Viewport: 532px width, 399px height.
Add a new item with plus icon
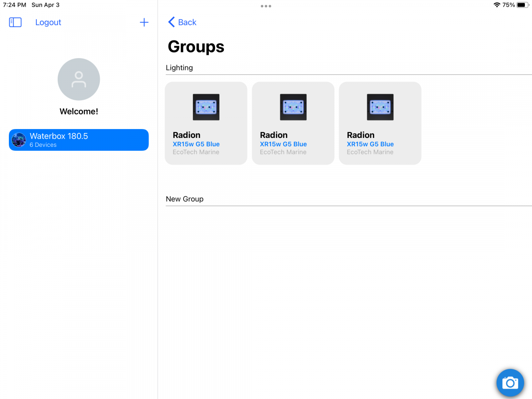(x=144, y=22)
